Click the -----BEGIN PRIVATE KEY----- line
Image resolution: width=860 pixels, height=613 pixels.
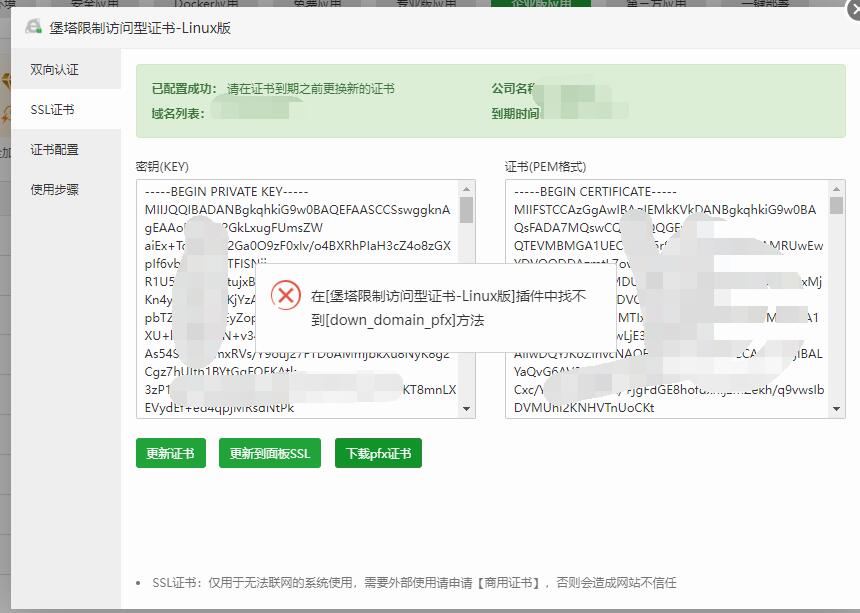(x=227, y=192)
